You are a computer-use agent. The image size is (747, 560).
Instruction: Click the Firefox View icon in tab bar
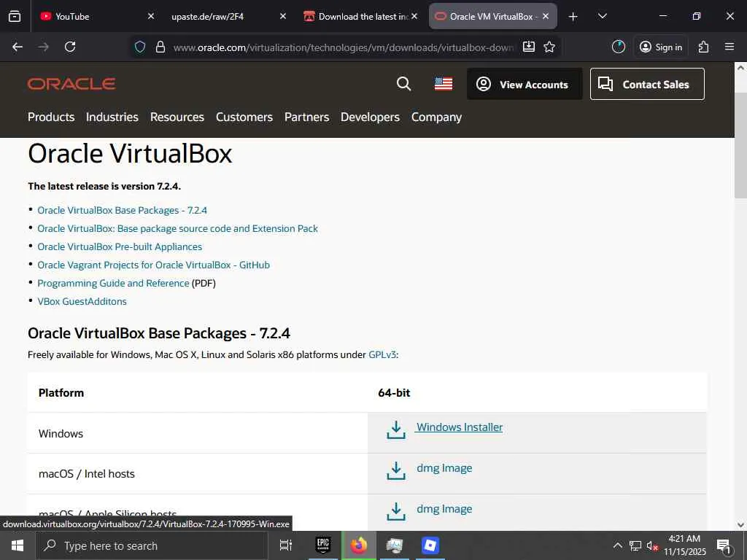tap(15, 16)
